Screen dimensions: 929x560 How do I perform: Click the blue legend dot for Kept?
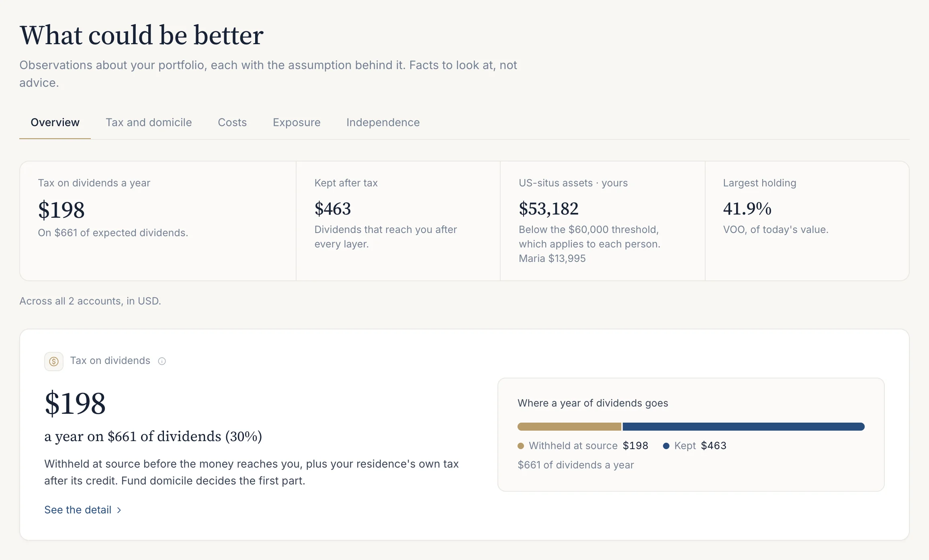[x=666, y=446]
